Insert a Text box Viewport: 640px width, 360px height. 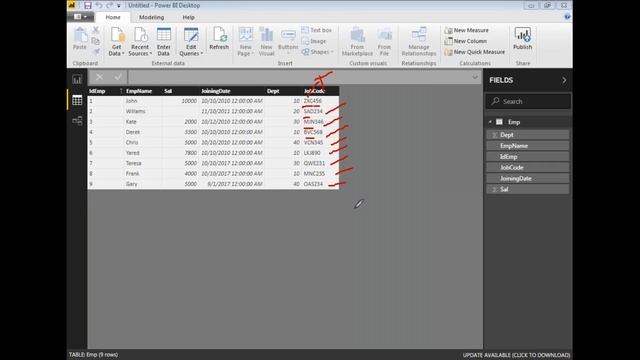[x=317, y=30]
